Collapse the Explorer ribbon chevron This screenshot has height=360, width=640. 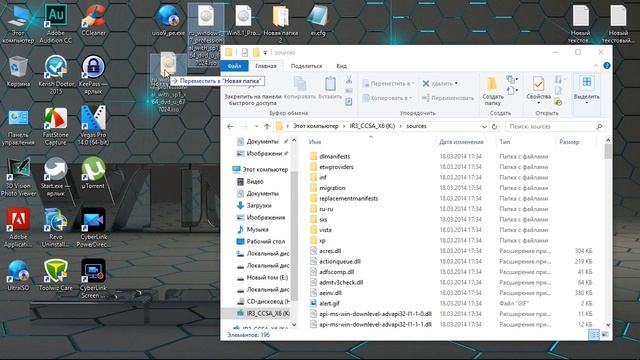[596, 65]
